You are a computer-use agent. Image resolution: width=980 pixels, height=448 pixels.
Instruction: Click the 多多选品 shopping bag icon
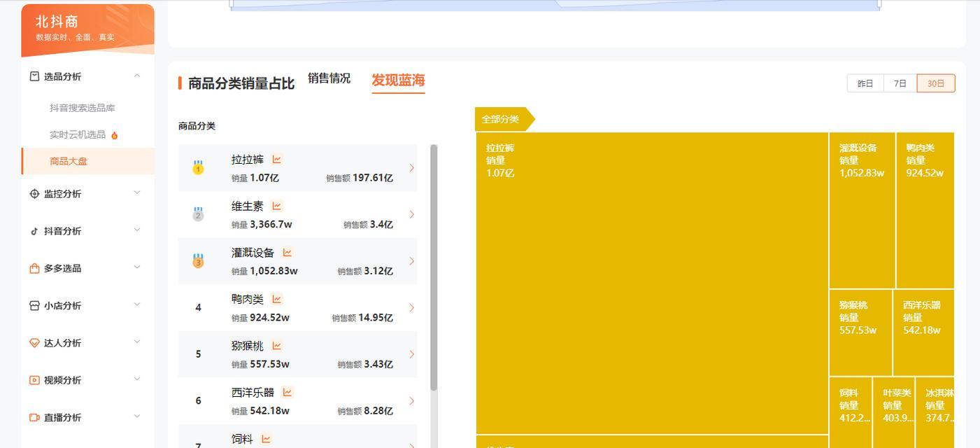(x=34, y=268)
